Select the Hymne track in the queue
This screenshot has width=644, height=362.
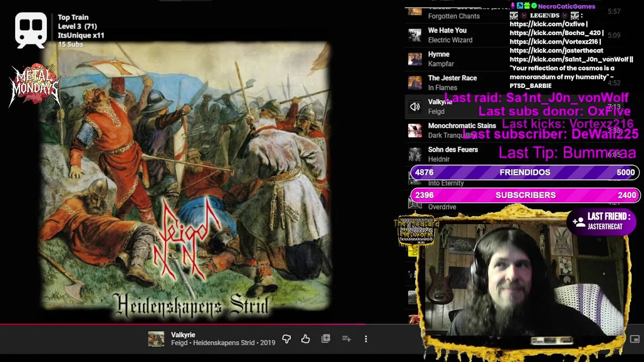click(439, 54)
